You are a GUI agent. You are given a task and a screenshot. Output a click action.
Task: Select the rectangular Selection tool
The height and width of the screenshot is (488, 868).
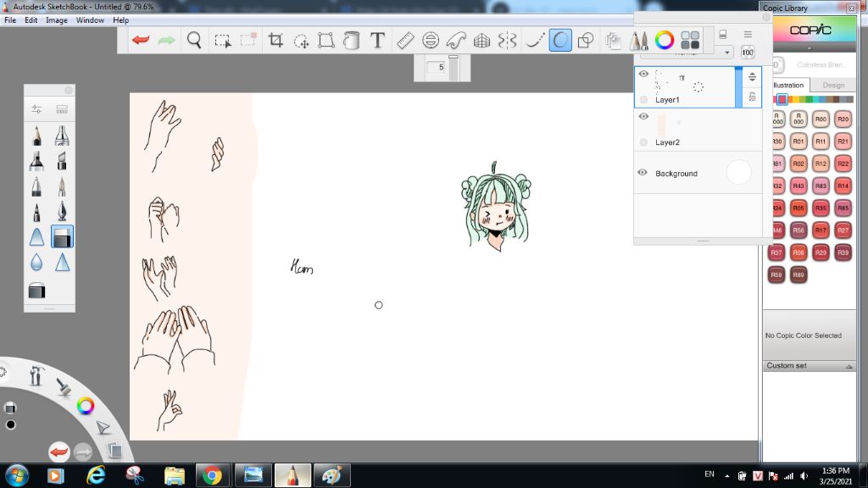[223, 41]
